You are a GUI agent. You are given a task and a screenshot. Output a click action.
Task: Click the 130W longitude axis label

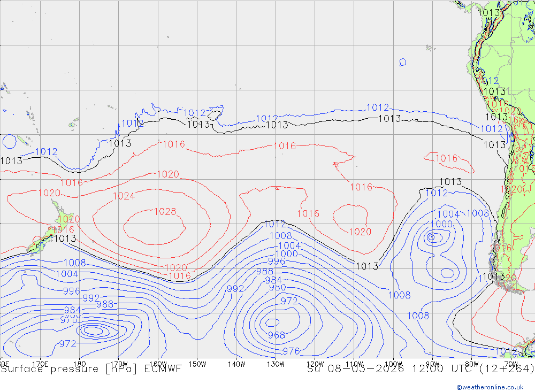(x=276, y=364)
